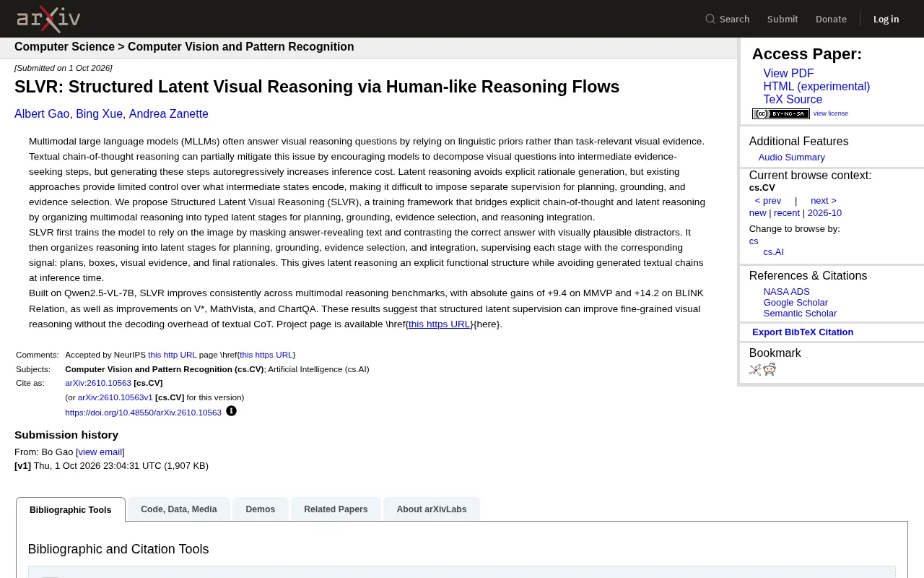This screenshot has height=578, width=924.
Task: Open the View PDF link
Action: tap(788, 74)
